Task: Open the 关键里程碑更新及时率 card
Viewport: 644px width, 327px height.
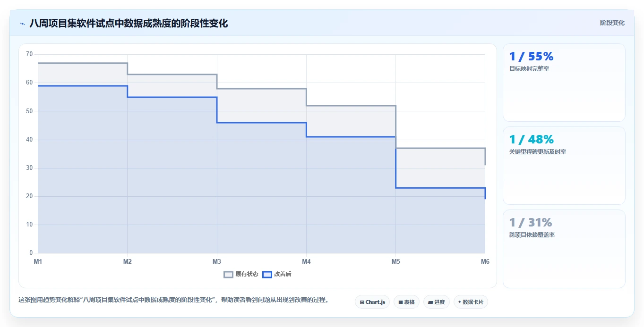Action: (x=564, y=166)
